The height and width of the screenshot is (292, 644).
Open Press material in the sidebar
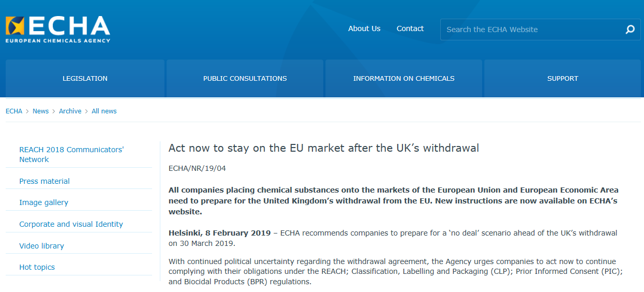pyautogui.click(x=44, y=181)
